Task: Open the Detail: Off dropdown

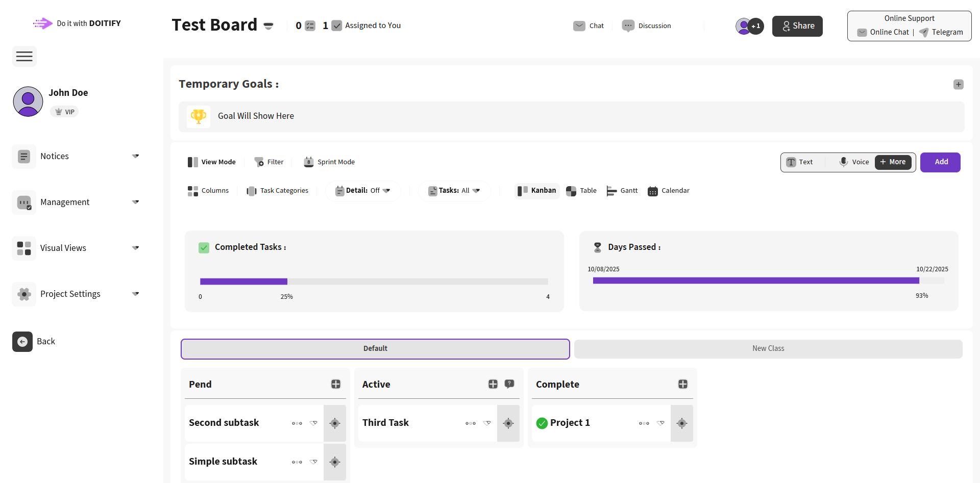Action: coord(363,191)
